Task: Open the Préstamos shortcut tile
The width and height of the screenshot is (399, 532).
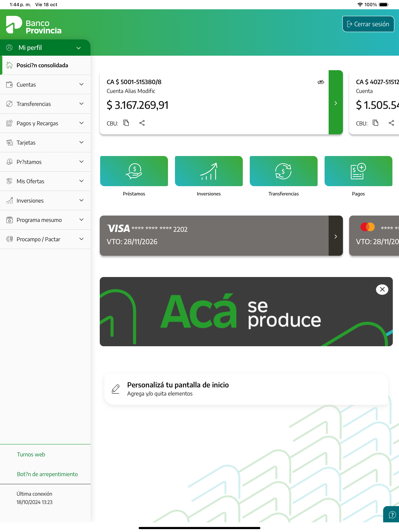Action: 134,171
